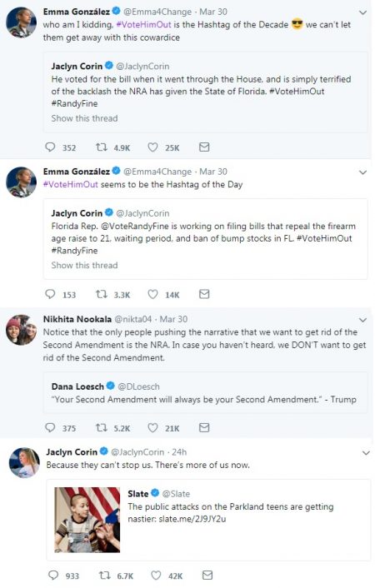375x588 pixels.
Task: Like Emma's Hashtag of the Day tweet
Action: 152,294
